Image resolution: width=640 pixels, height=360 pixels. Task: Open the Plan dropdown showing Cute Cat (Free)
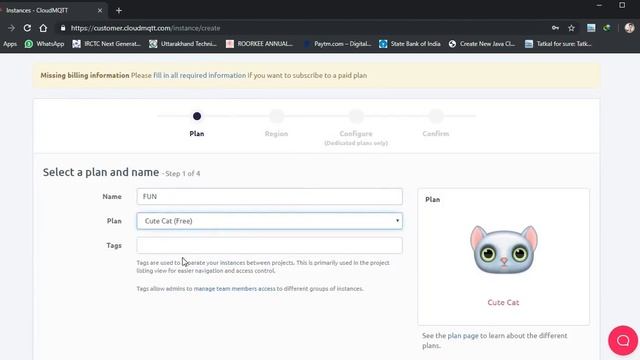(269, 221)
